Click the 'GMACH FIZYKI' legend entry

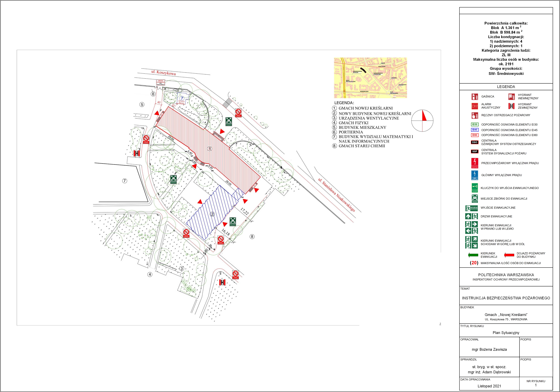tap(353, 123)
